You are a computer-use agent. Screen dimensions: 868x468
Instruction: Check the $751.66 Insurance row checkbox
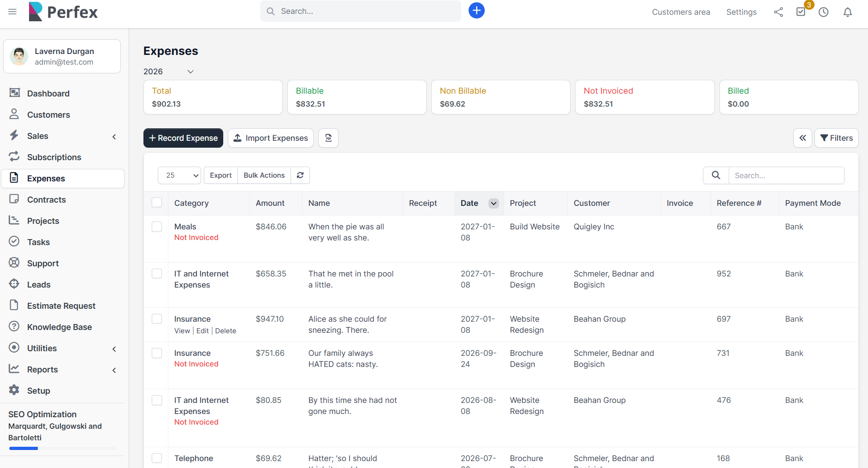pyautogui.click(x=157, y=353)
